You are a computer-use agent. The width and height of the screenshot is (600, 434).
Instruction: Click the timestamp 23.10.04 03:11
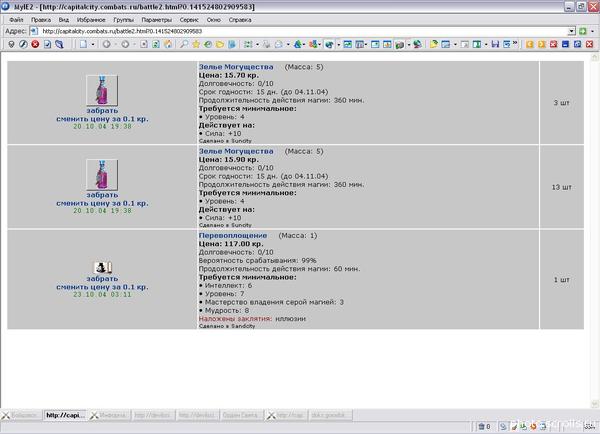click(102, 295)
